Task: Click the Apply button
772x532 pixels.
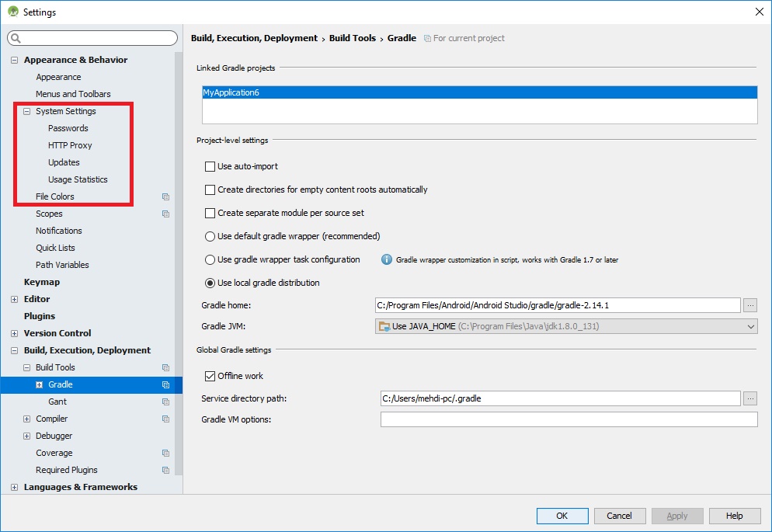Action: coord(677,516)
